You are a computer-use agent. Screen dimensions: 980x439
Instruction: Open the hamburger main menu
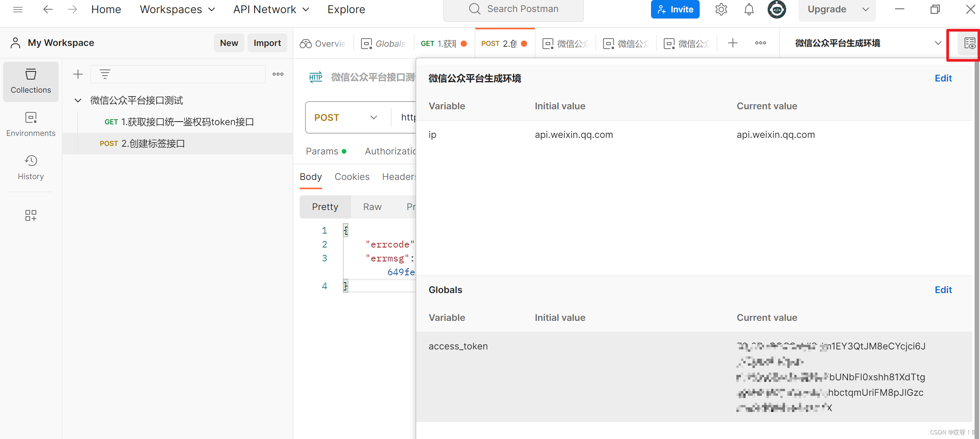tap(18, 9)
